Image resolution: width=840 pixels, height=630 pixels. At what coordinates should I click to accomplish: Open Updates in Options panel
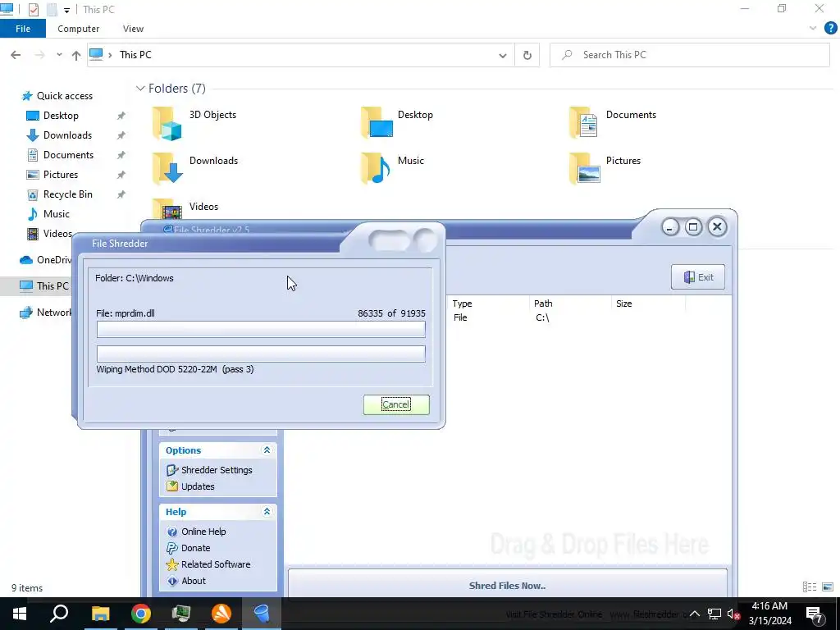(198, 486)
